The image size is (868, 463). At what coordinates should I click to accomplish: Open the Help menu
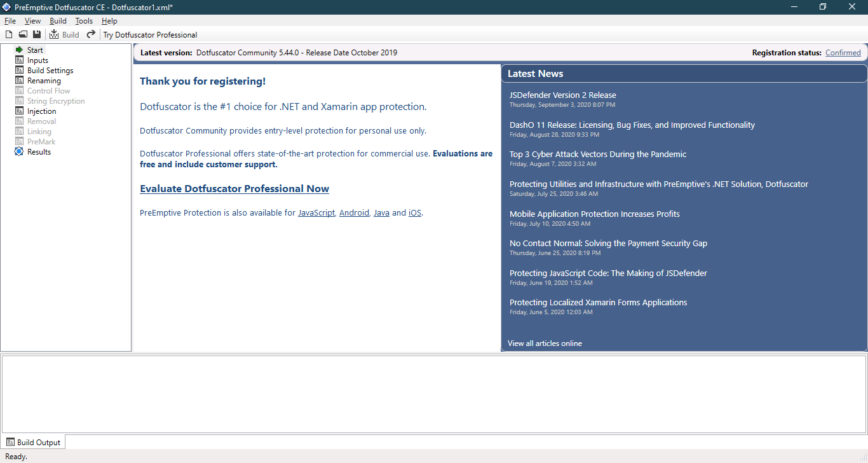coord(109,20)
